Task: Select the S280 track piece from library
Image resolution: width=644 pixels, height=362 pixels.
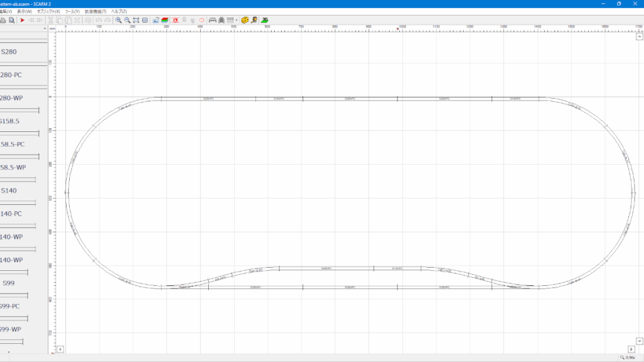Action: 9,52
